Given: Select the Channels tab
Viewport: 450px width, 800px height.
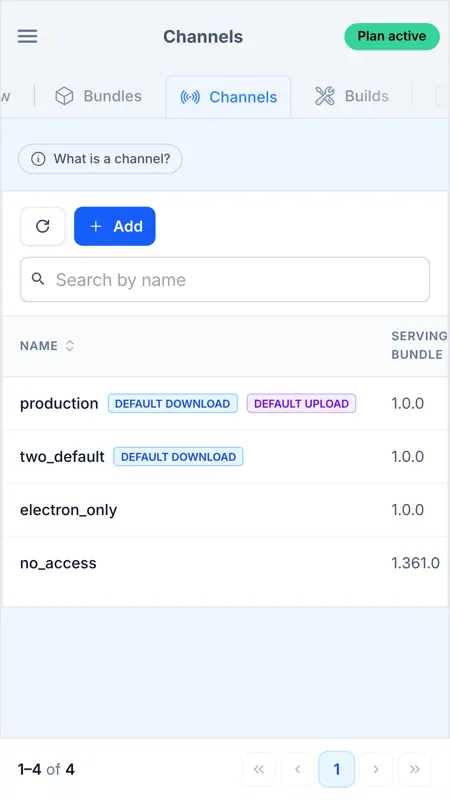Looking at the screenshot, I should [228, 97].
